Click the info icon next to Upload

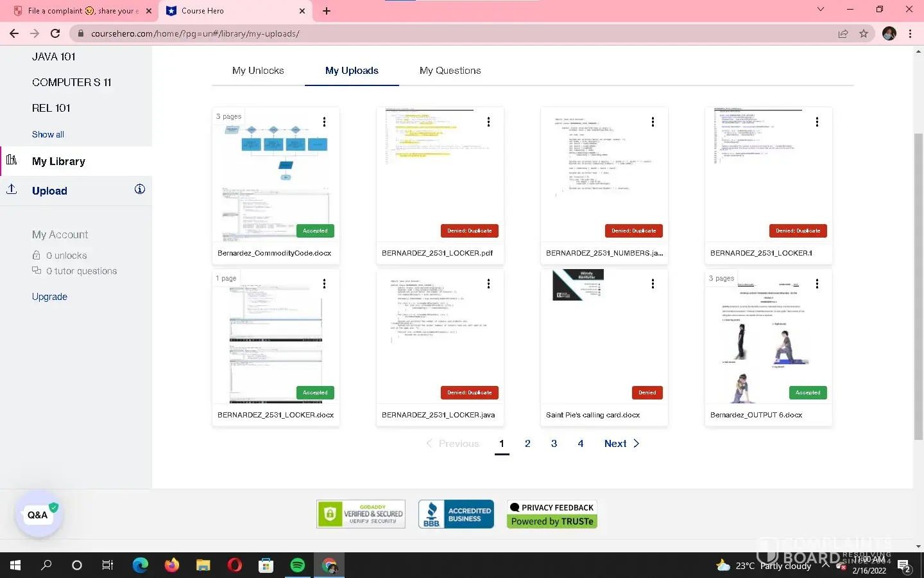[x=140, y=189]
